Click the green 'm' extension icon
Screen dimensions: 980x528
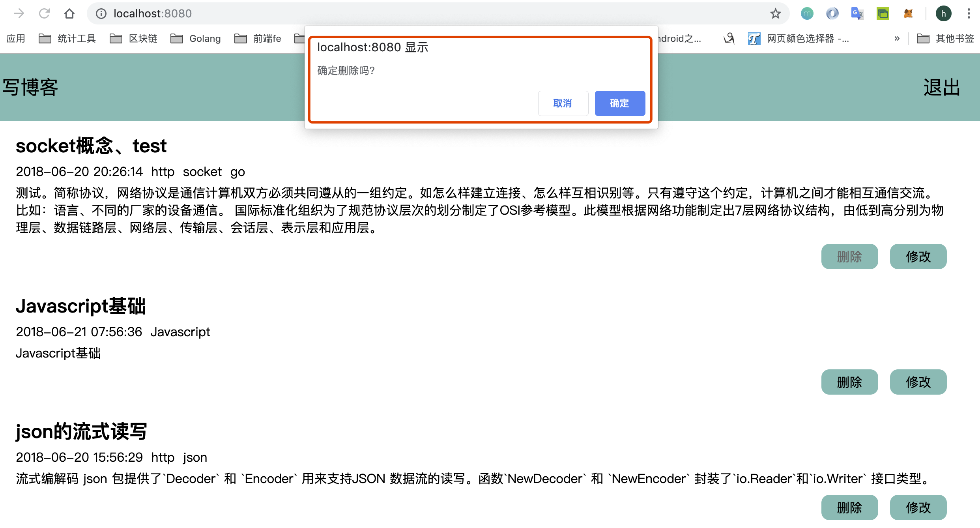pyautogui.click(x=807, y=13)
